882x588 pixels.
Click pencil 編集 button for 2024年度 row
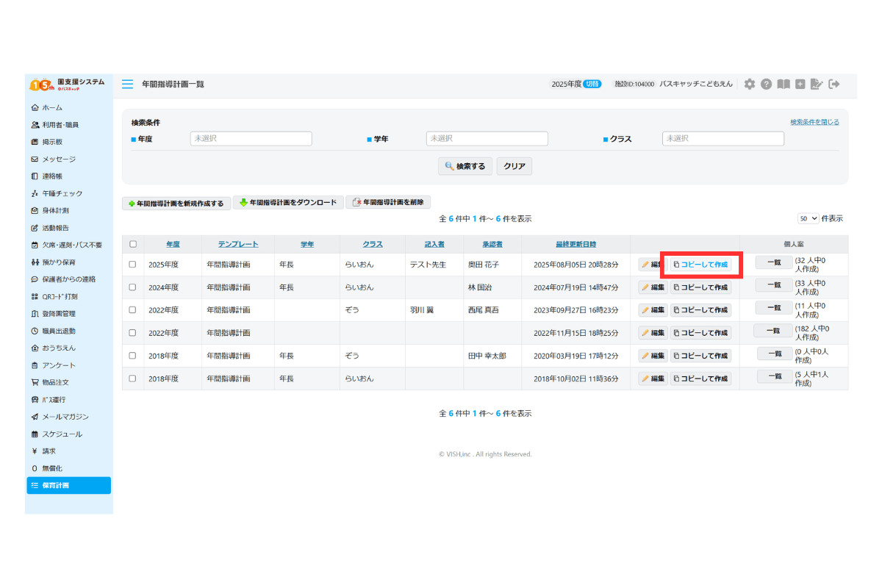(x=652, y=287)
